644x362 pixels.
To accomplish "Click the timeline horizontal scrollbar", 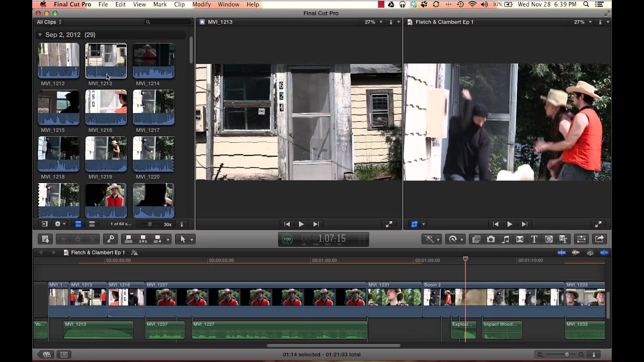I will [x=334, y=345].
